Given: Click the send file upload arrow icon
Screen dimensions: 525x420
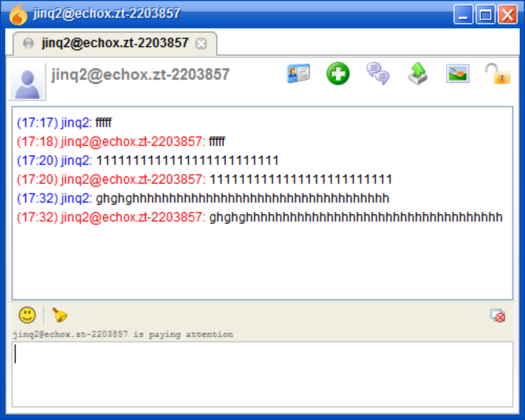Looking at the screenshot, I should pos(418,73).
